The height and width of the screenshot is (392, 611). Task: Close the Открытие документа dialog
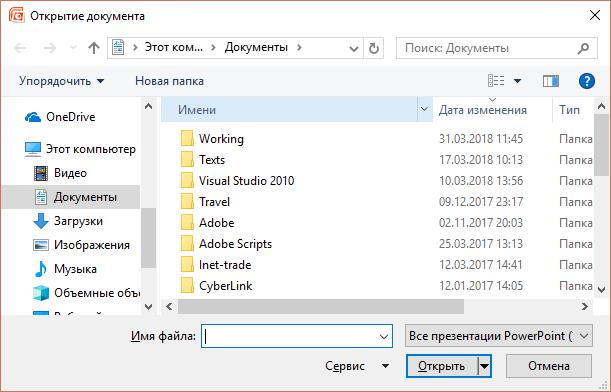coord(595,15)
